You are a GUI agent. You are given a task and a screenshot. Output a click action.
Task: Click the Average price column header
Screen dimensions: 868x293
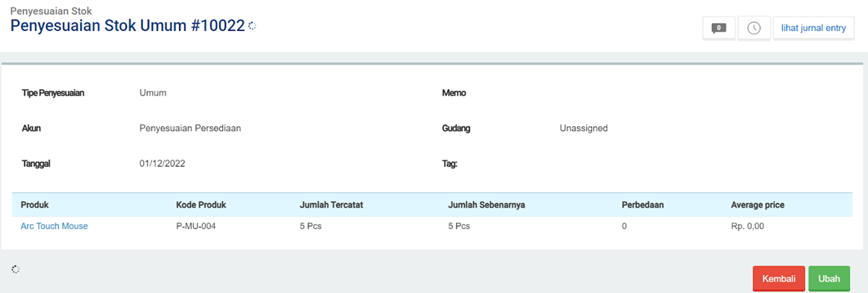[x=757, y=205]
